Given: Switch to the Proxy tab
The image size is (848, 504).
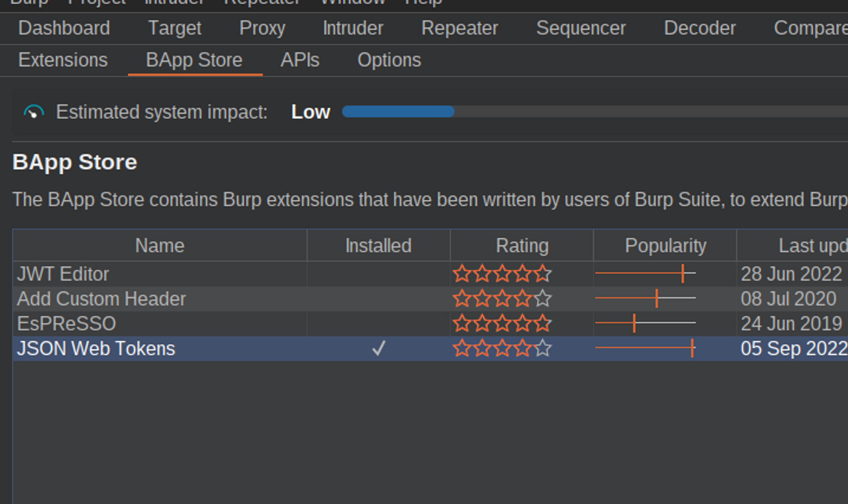Looking at the screenshot, I should pos(262,28).
